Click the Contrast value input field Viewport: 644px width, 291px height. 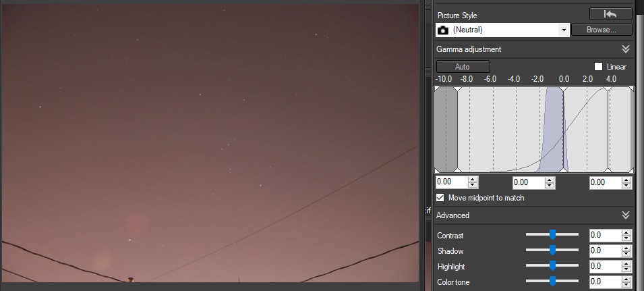pos(604,235)
